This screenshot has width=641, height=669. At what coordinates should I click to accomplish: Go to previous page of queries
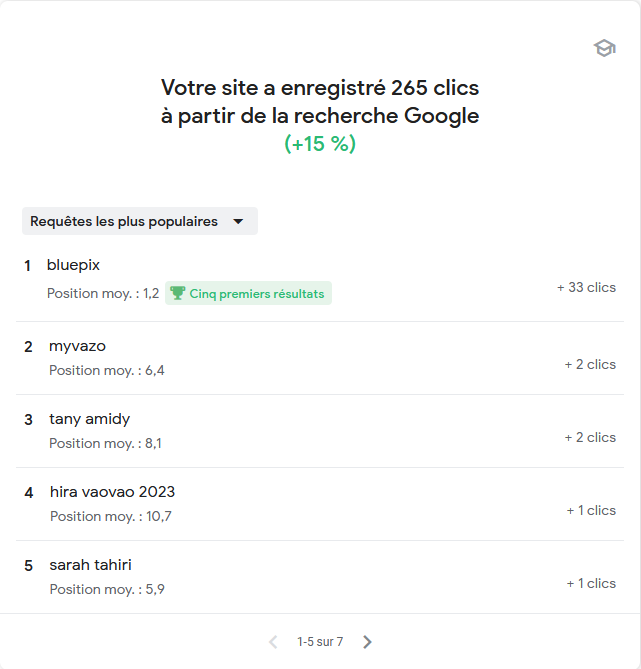tap(273, 642)
